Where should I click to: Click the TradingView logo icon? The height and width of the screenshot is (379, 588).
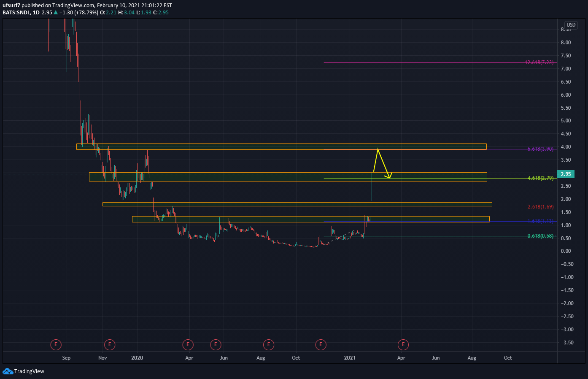pyautogui.click(x=8, y=371)
